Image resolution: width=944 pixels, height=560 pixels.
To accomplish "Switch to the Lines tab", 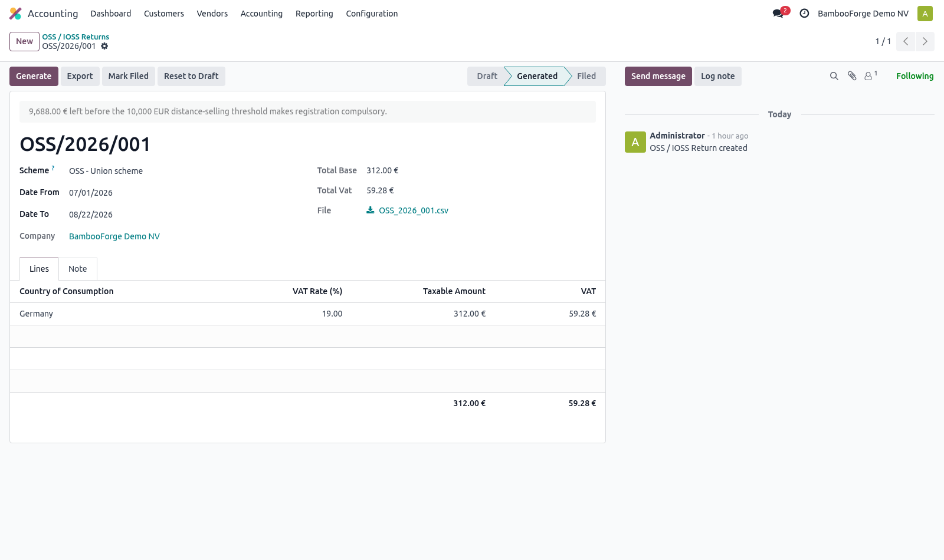I will click(x=39, y=269).
